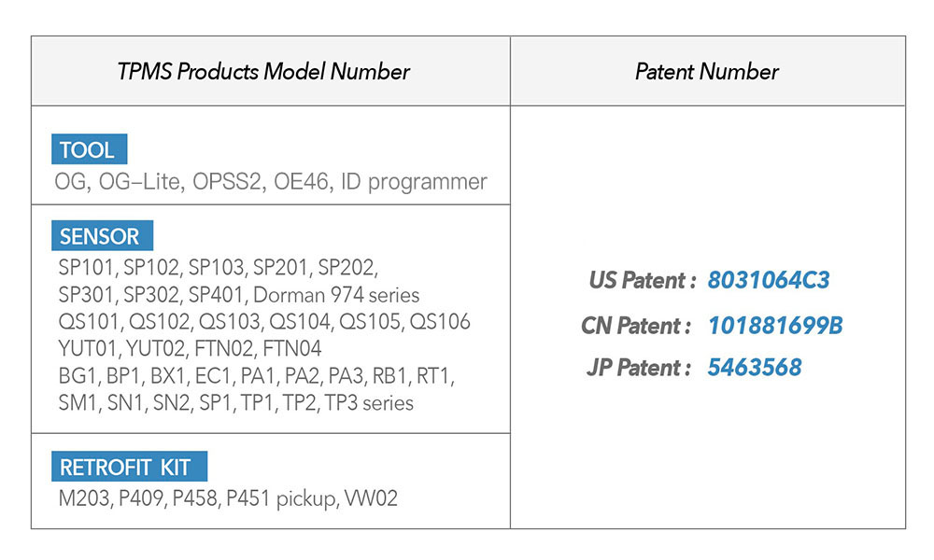Screen dimensions: 934x560
Task: Click the FTN04 sensor model
Action: click(291, 348)
